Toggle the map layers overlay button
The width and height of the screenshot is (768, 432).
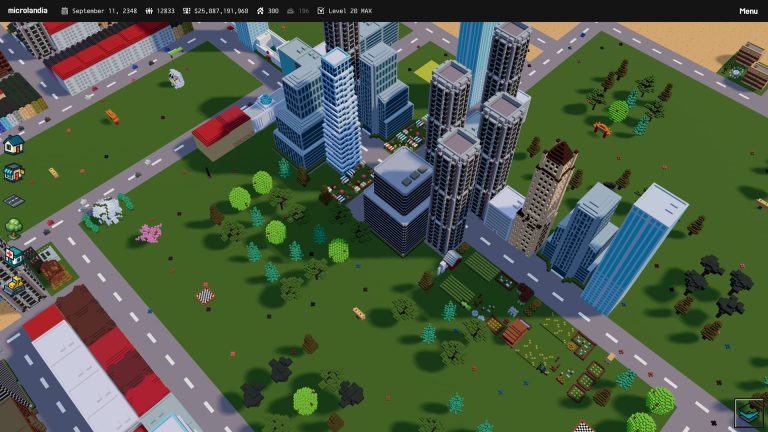pyautogui.click(x=748, y=412)
